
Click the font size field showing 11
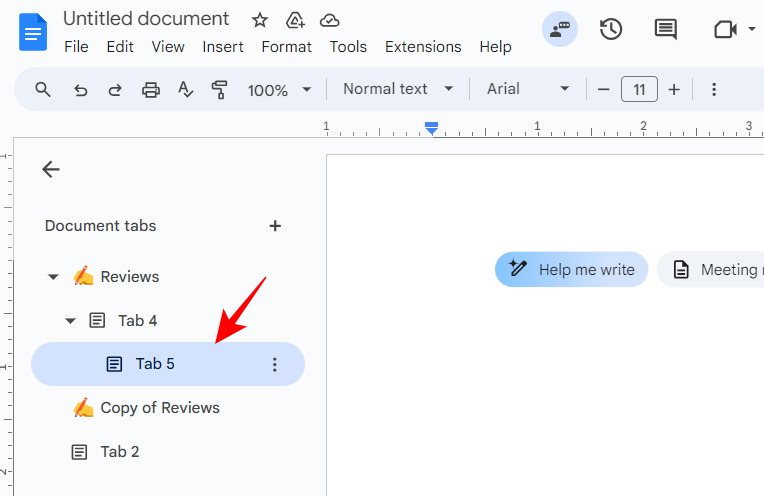click(639, 90)
